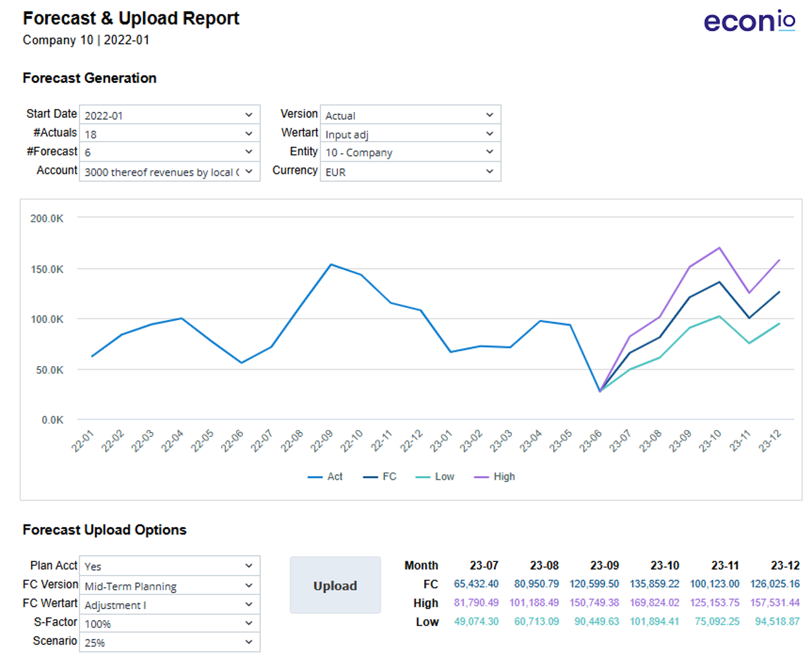Open the Entity dropdown for 10 - Company
Image resolution: width=812 pixels, height=657 pixels.
pyautogui.click(x=410, y=152)
